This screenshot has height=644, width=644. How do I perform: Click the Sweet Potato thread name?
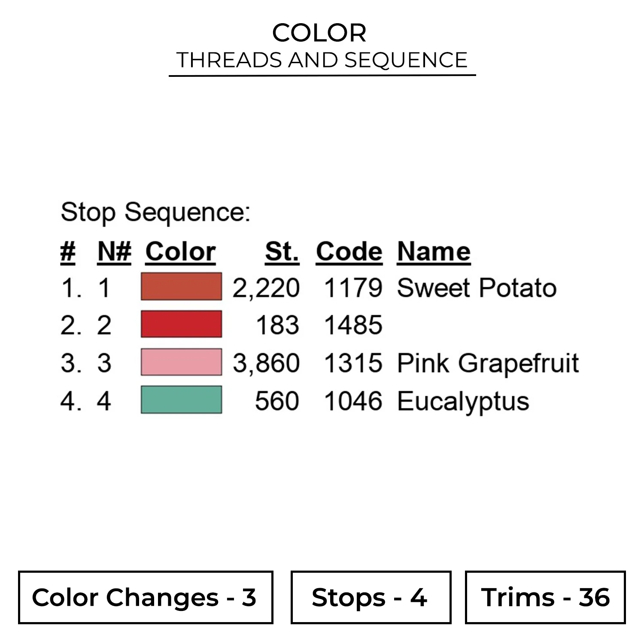[477, 287]
